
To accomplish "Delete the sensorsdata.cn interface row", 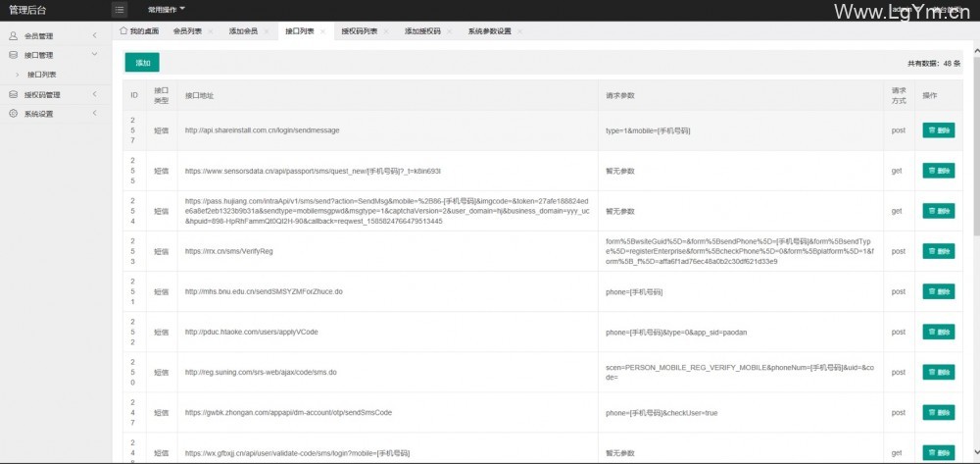I will click(939, 171).
